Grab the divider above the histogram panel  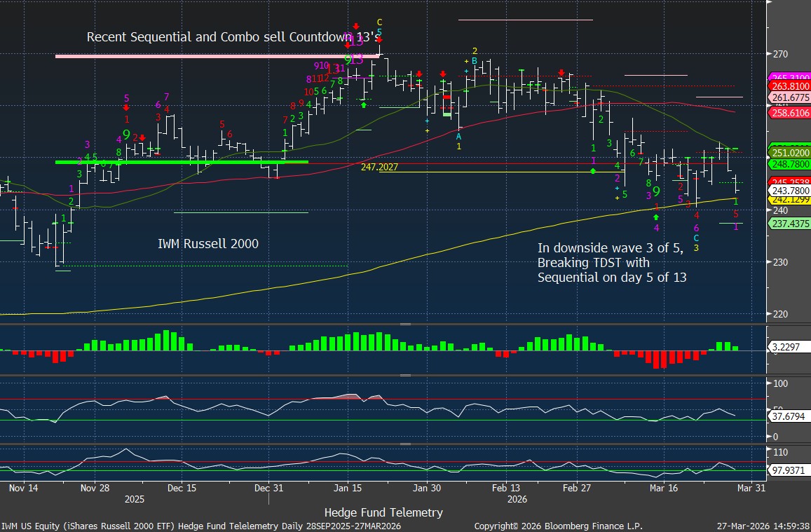pyautogui.click(x=404, y=325)
